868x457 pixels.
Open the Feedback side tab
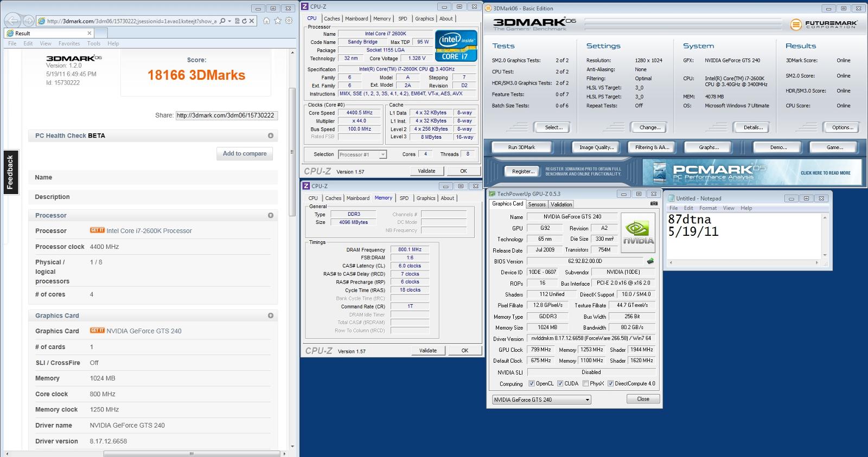coord(10,172)
